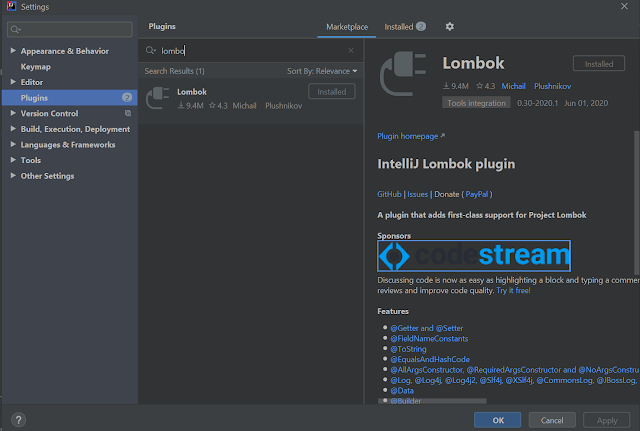Click the Michail author link in details
The image size is (640, 431).
pos(513,86)
